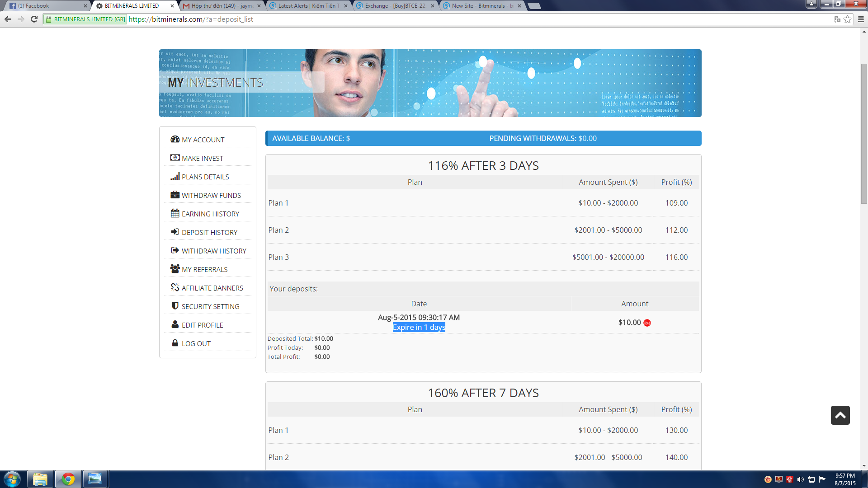Viewport: 868px width, 488px height.
Task: Click the calendar icon for Earning History
Action: coord(175,213)
